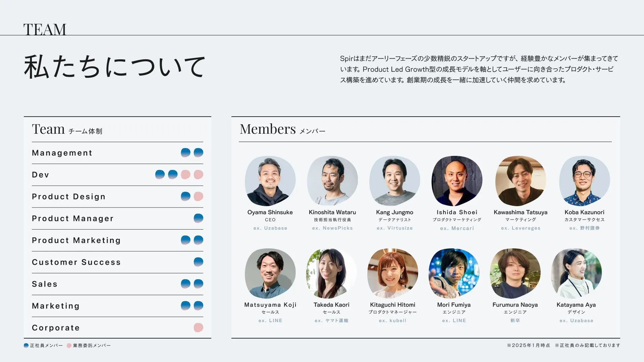644x362 pixels.
Task: Click the name Kang Jungmo
Action: (395, 212)
